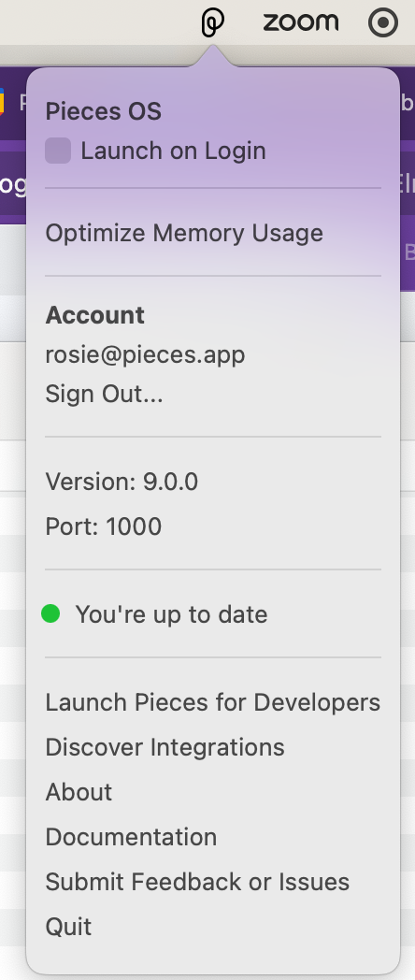This screenshot has width=415, height=980.
Task: Launch Pieces for Developers
Action: pos(213,702)
